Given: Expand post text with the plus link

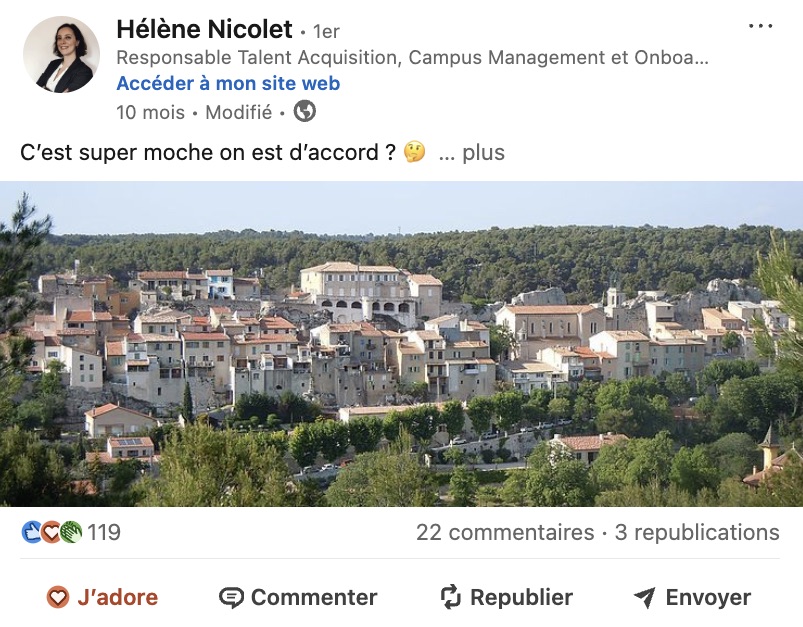Looking at the screenshot, I should coord(483,153).
